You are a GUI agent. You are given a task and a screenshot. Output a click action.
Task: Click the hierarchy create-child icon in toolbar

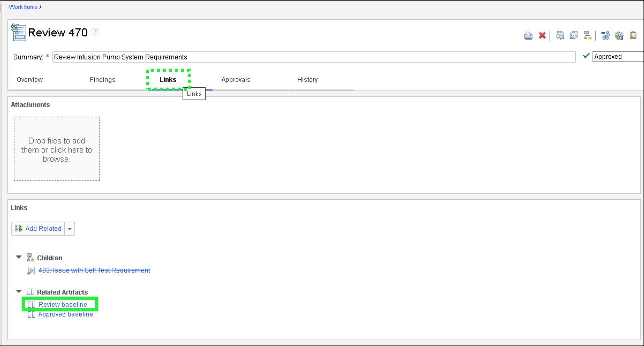(588, 36)
